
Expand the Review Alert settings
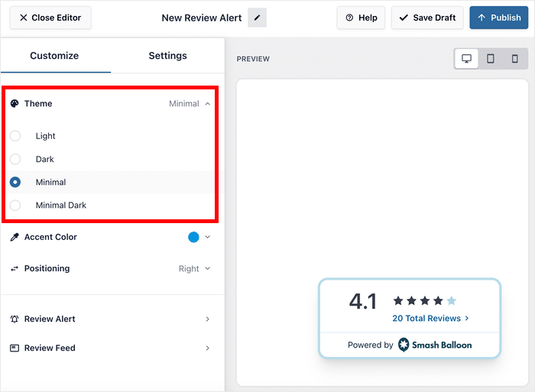tap(207, 319)
